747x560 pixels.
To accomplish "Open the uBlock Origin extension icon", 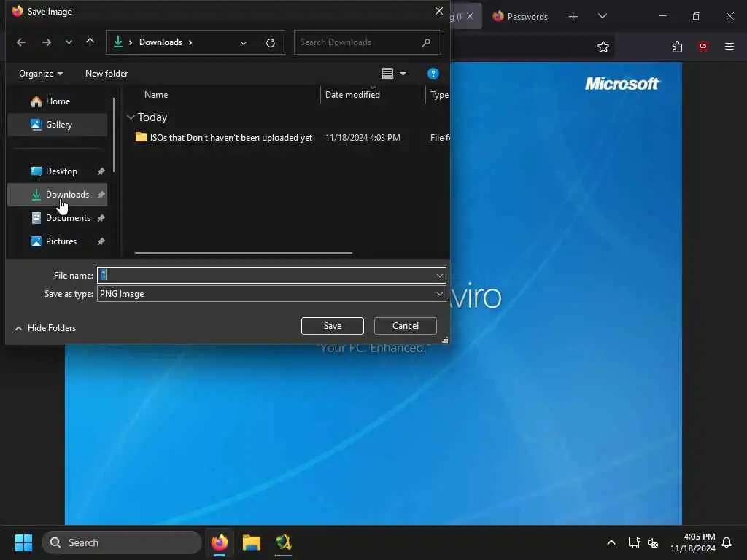I will (x=703, y=47).
